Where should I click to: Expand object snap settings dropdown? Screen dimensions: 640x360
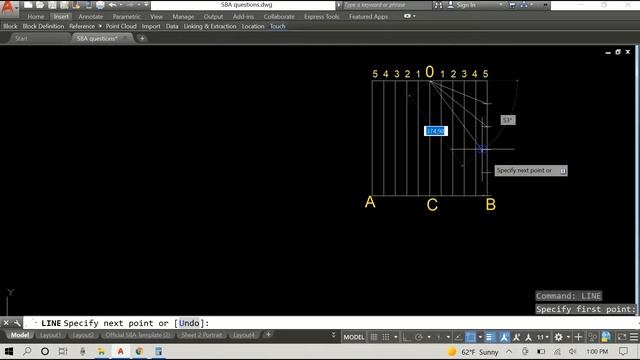point(480,337)
